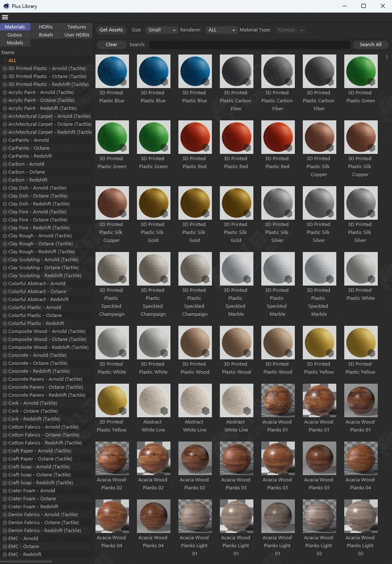Focus the Search input field

coord(250,44)
